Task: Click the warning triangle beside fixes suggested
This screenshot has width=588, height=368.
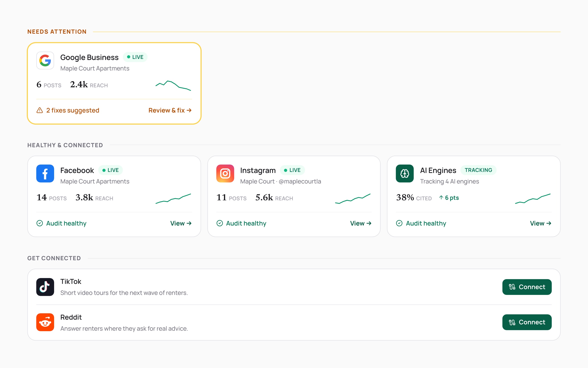Action: pyautogui.click(x=40, y=110)
